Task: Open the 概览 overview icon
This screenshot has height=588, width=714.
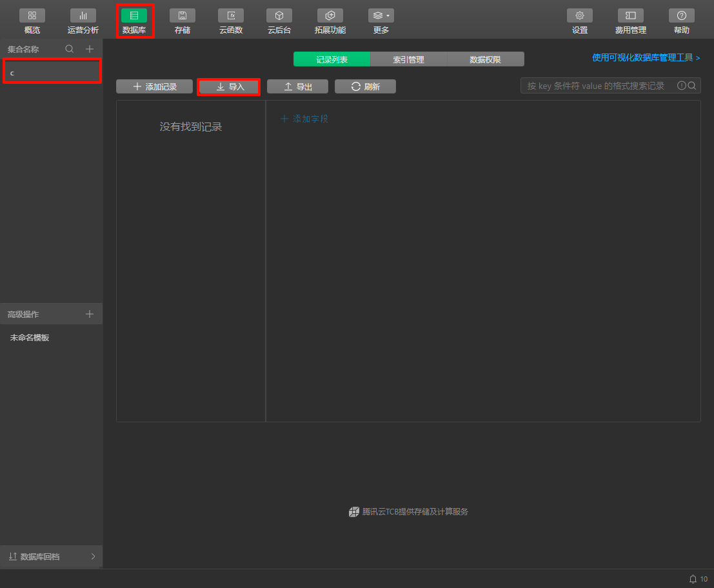Action: coord(32,15)
